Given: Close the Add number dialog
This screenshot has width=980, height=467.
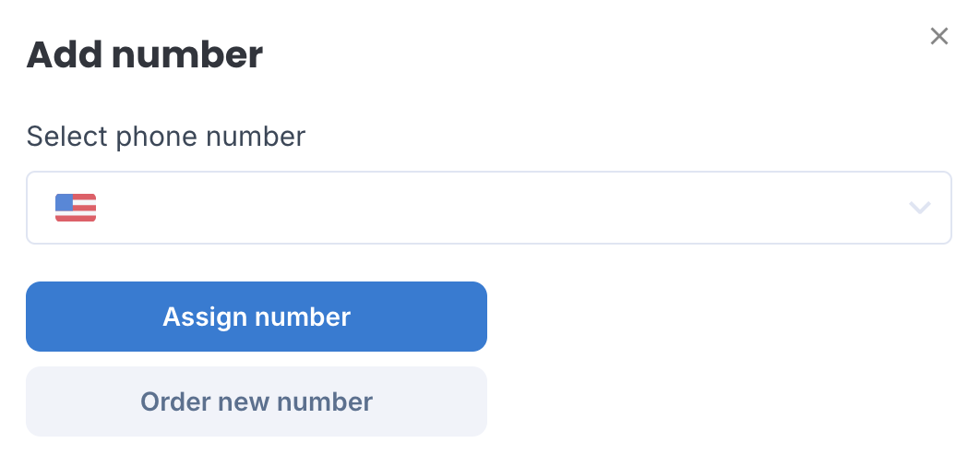Looking at the screenshot, I should pos(938,36).
